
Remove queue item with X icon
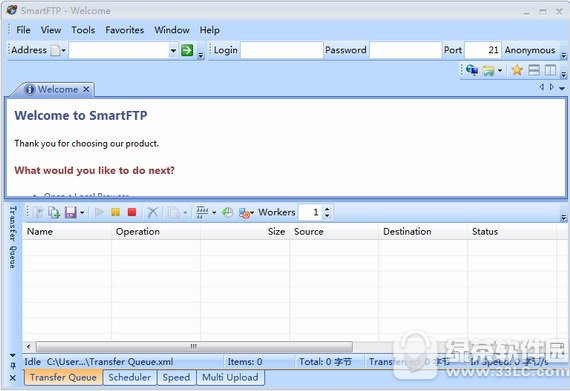pyautogui.click(x=153, y=212)
